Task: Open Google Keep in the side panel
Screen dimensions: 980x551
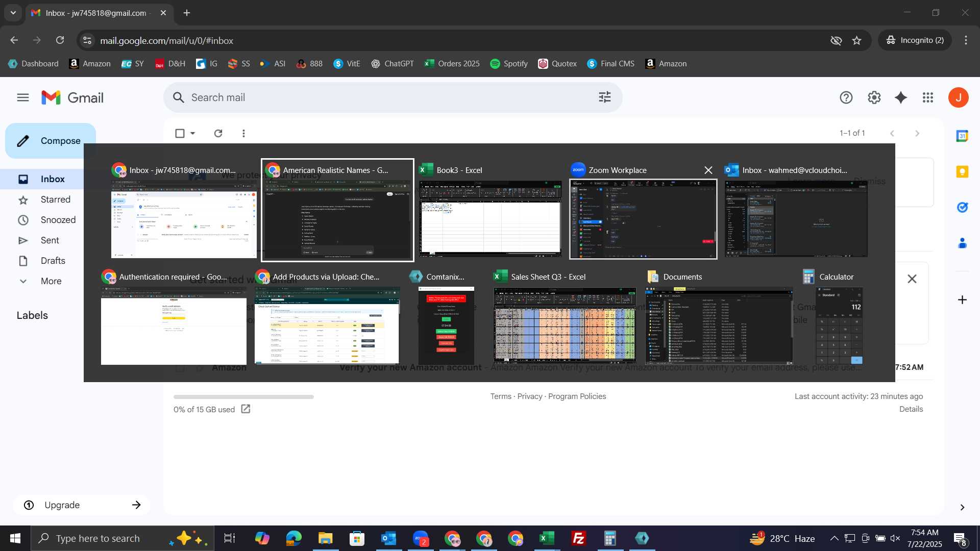Action: (962, 171)
